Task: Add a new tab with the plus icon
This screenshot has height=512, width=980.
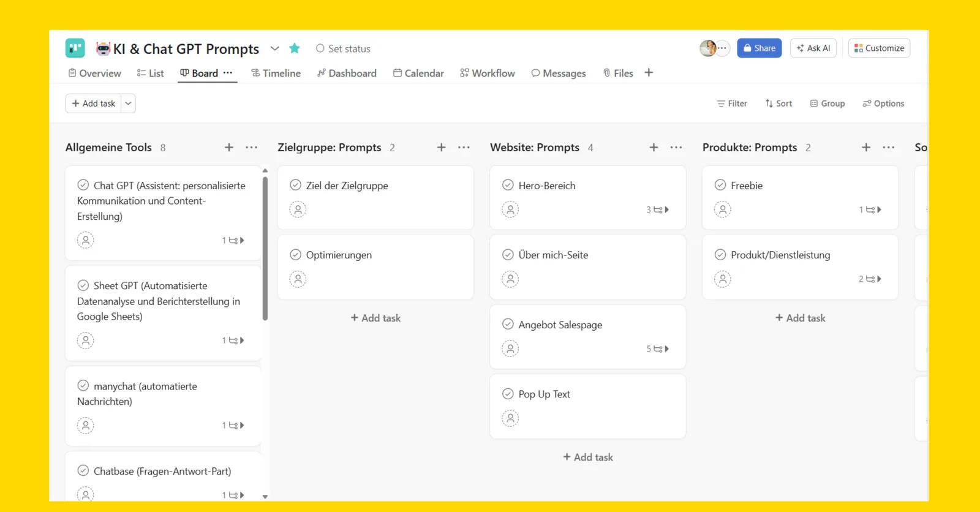Action: [649, 72]
